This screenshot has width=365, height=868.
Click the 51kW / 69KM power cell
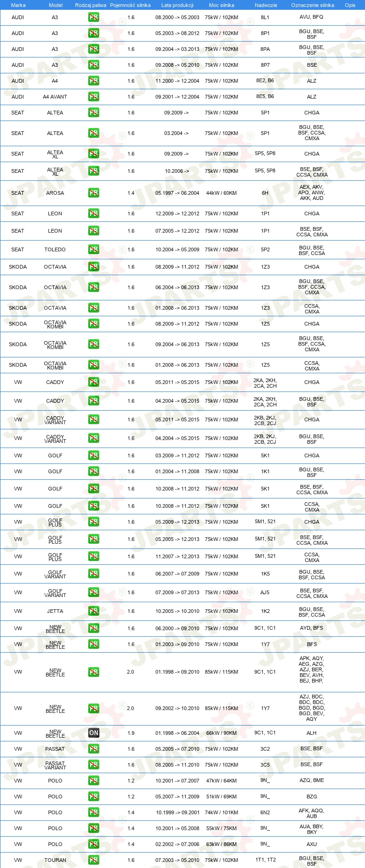click(x=221, y=797)
